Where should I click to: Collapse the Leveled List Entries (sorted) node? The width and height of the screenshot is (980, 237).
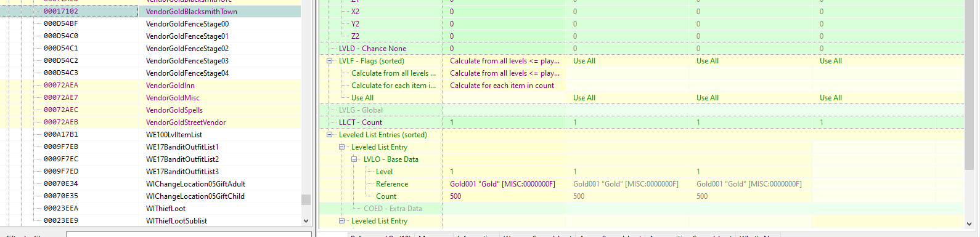point(330,135)
